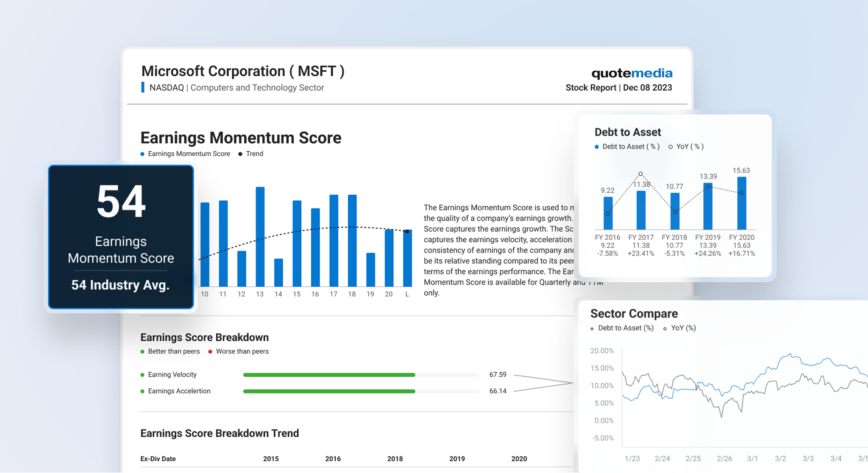Click the +23.41% YoY value under FY 2017
This screenshot has height=473, width=868.
click(641, 254)
